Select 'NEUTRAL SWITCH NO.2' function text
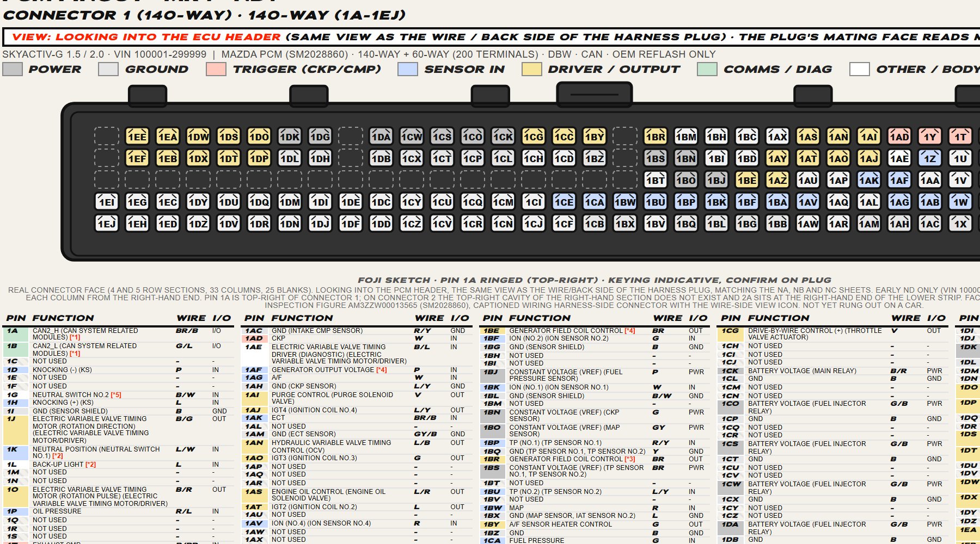This screenshot has height=544, width=980. point(71,395)
